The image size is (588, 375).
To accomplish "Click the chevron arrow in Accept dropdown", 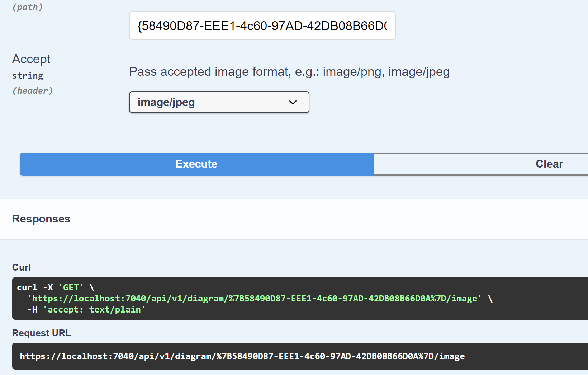I will [x=293, y=102].
